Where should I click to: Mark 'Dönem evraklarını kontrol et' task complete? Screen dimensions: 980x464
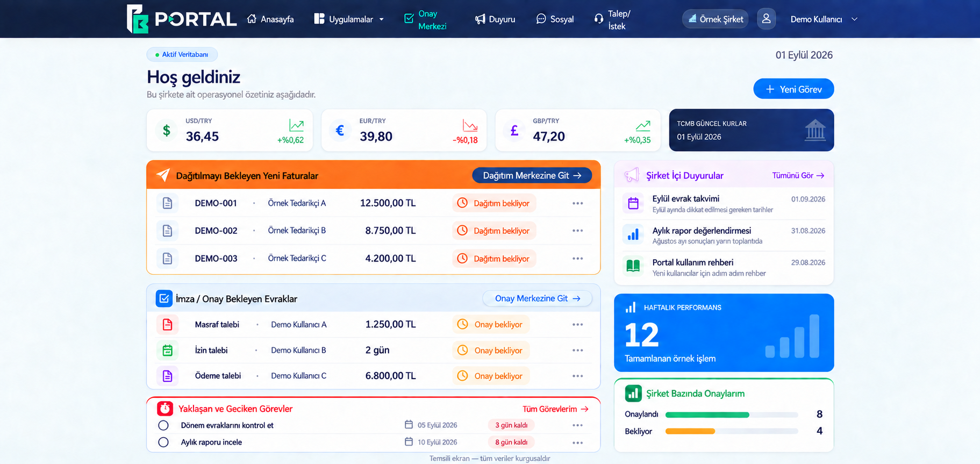point(163,425)
